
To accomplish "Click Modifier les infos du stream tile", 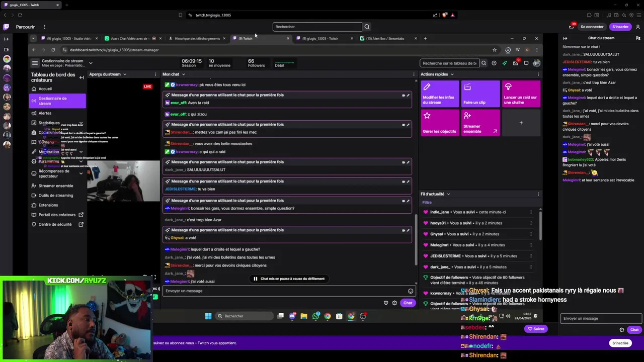I will coord(440,94).
